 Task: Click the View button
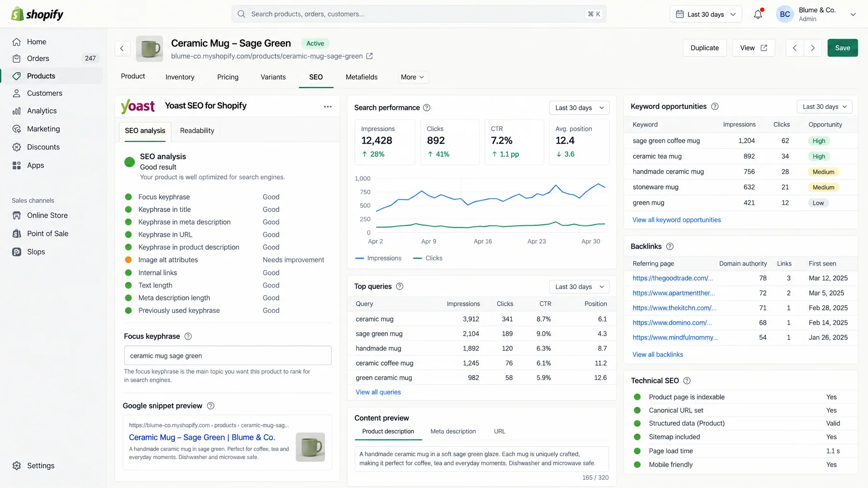(x=754, y=48)
